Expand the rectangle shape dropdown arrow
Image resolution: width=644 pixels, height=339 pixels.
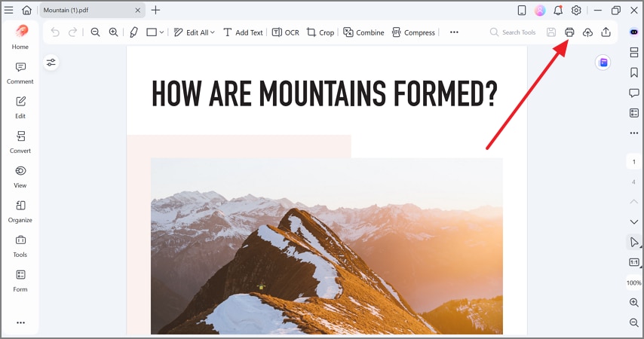point(162,32)
